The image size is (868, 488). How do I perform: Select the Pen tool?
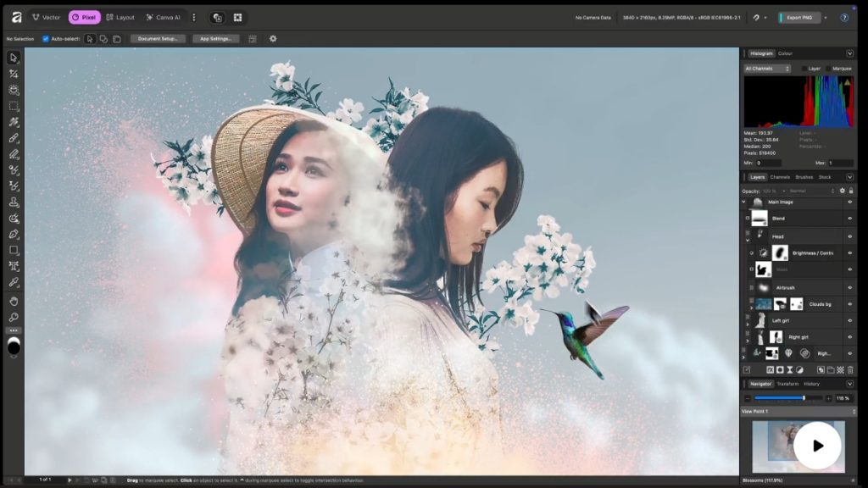[x=14, y=234]
